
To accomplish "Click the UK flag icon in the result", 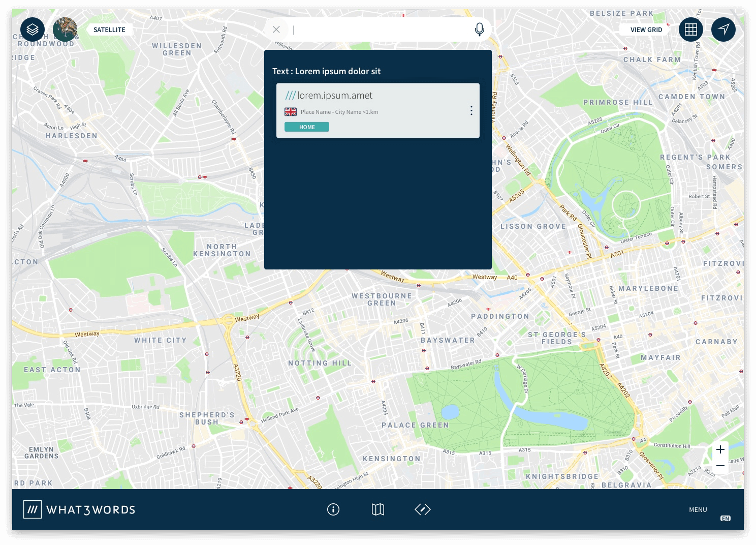I will [x=291, y=112].
